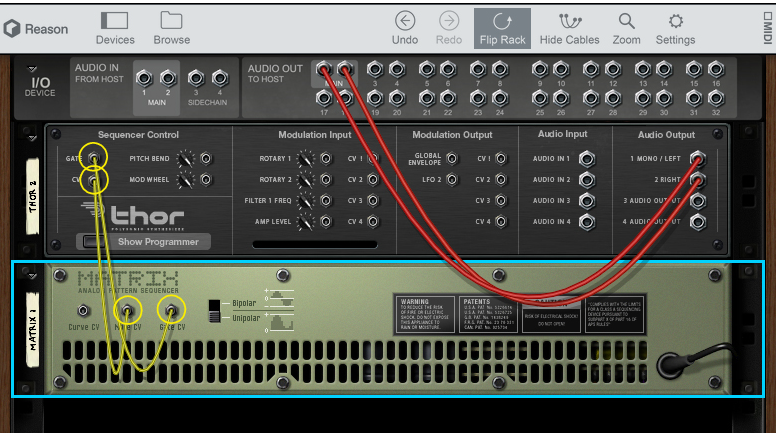Click the THOR 2 tape label
Viewport: 777px width, 433px height.
pos(33,196)
